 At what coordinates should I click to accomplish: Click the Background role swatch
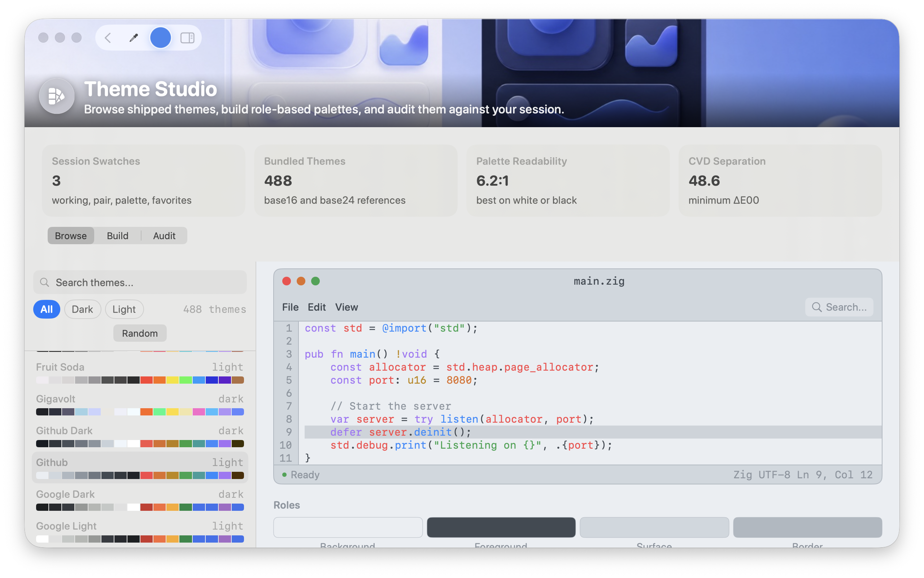click(348, 527)
